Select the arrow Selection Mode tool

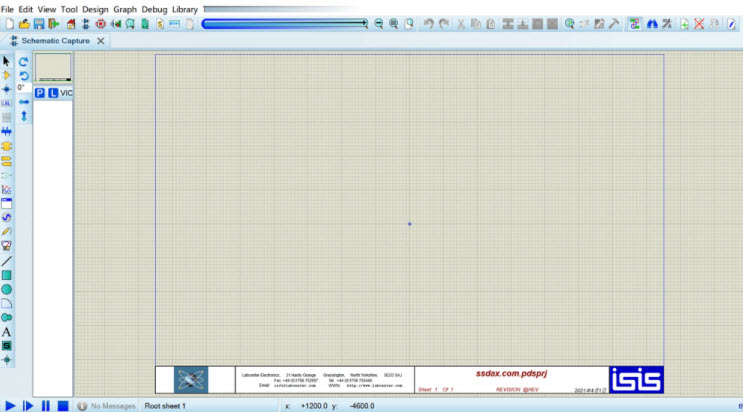coord(7,61)
